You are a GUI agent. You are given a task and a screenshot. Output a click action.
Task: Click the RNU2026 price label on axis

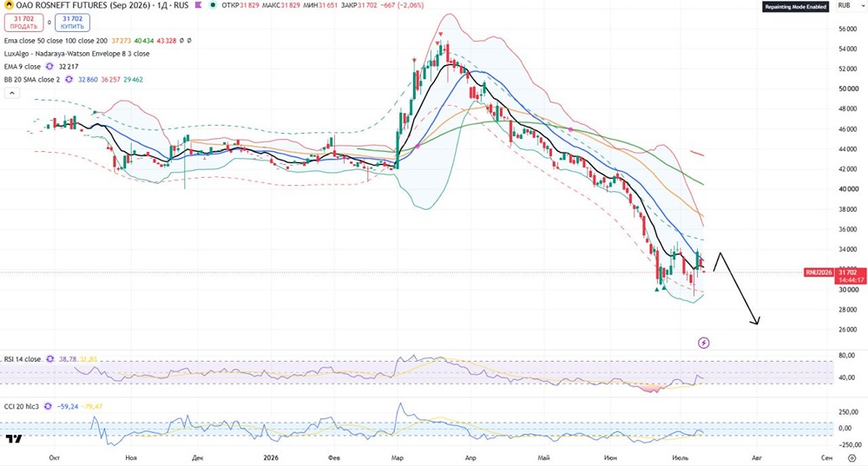point(819,272)
